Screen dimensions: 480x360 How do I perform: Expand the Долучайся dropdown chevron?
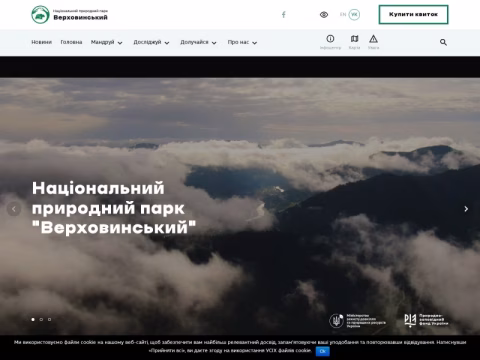coord(214,43)
